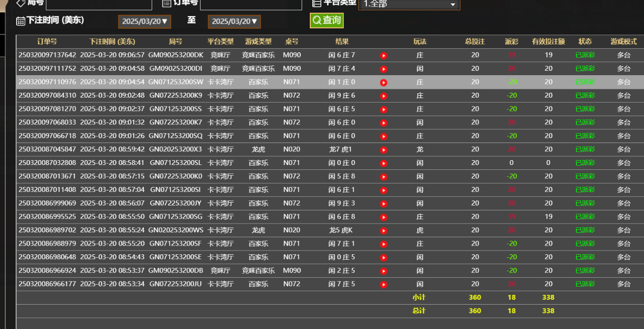Click the calendar icon beside 下注时间
Screen dimensions: 644x329
20,21
